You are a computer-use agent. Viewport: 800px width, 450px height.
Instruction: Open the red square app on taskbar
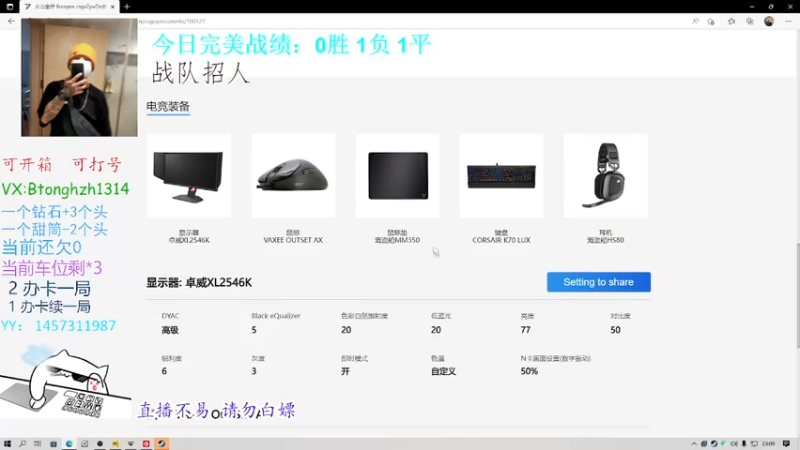point(146,444)
